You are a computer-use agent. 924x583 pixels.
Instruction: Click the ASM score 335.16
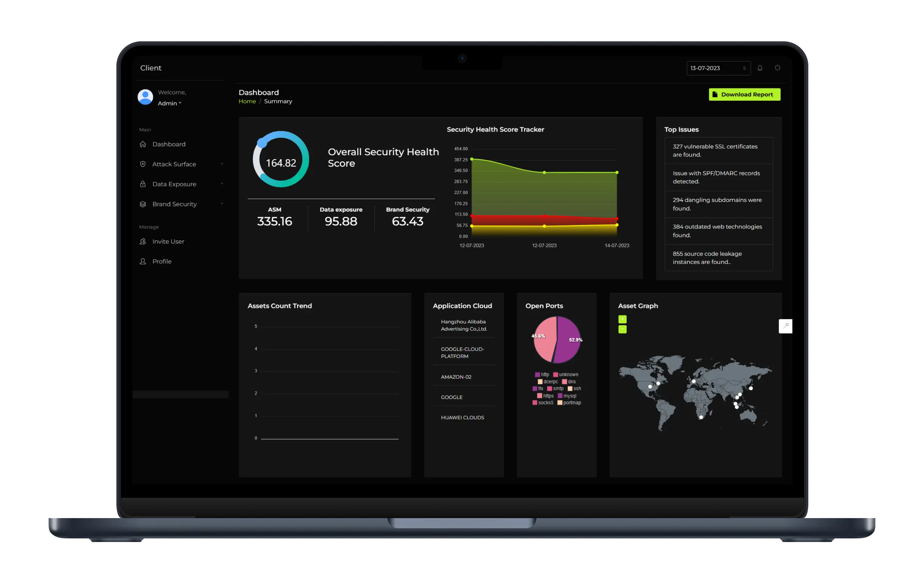pyautogui.click(x=275, y=221)
